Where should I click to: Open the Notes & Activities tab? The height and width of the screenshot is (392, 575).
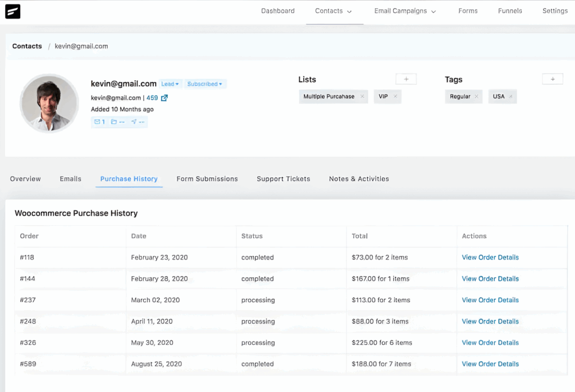pyautogui.click(x=359, y=179)
